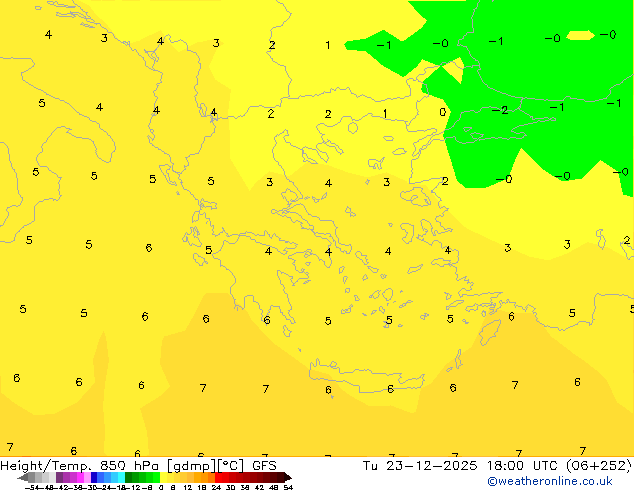
Task: Click the bright yellow legend swatch
Action: 163,477
